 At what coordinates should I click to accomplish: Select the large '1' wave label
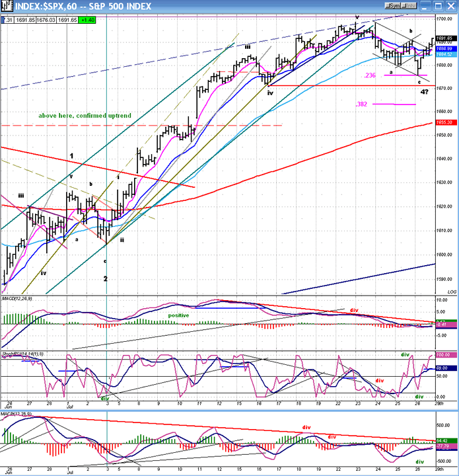(x=71, y=156)
